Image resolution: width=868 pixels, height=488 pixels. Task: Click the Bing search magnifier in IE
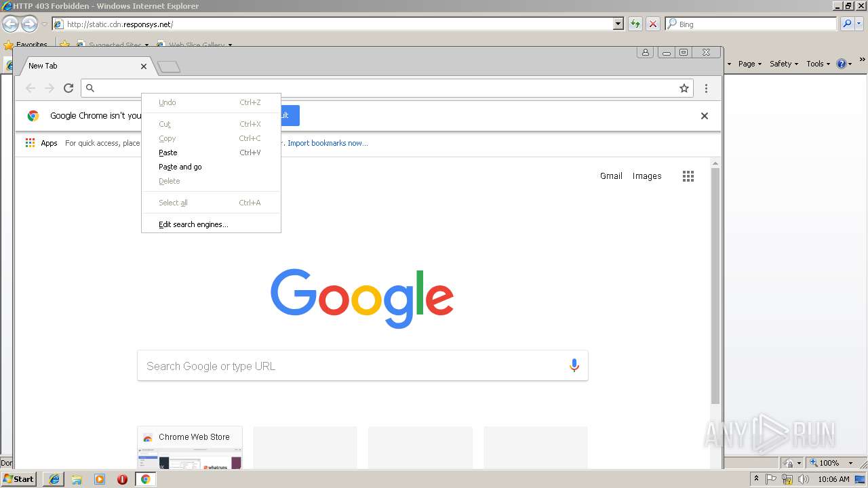coord(847,24)
